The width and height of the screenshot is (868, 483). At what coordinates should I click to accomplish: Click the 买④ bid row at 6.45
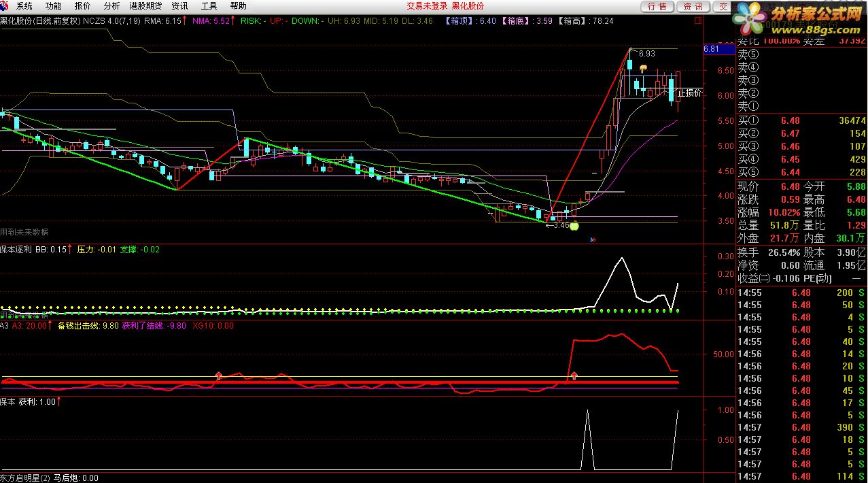pyautogui.click(x=802, y=159)
